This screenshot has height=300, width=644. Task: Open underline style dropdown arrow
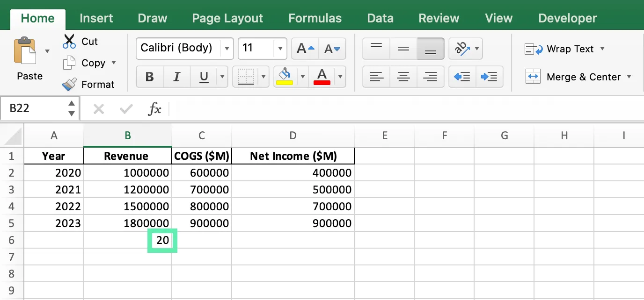pos(222,77)
